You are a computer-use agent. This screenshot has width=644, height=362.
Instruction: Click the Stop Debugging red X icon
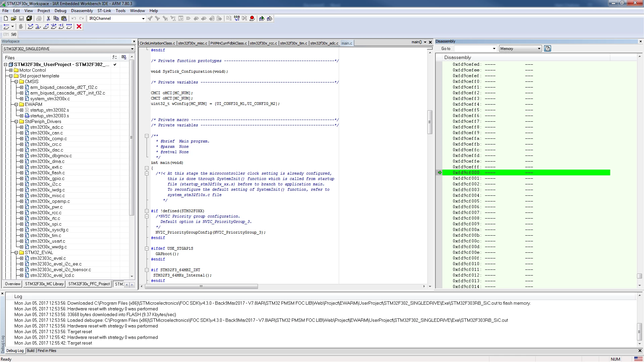(79, 26)
